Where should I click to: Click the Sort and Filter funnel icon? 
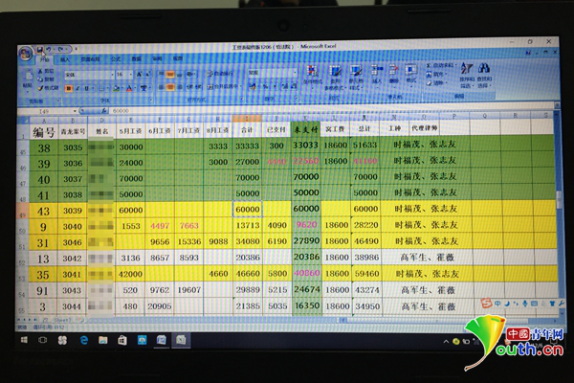point(466,68)
